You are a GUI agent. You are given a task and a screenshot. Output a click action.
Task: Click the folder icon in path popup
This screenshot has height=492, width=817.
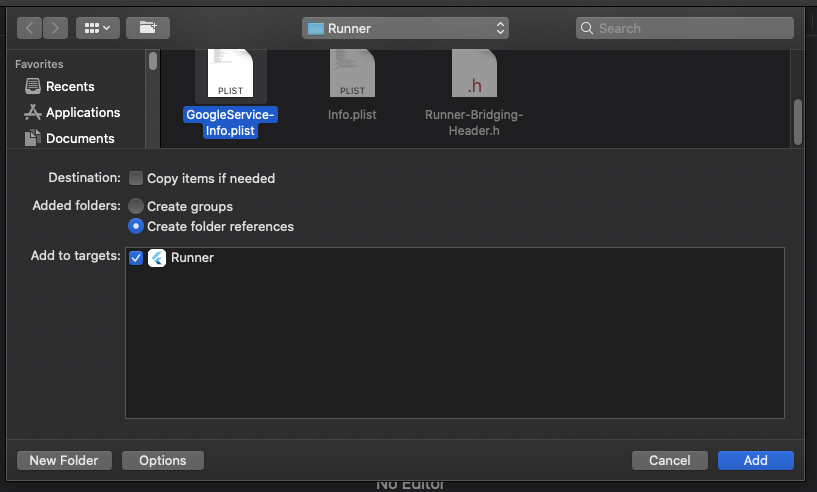[x=316, y=28]
